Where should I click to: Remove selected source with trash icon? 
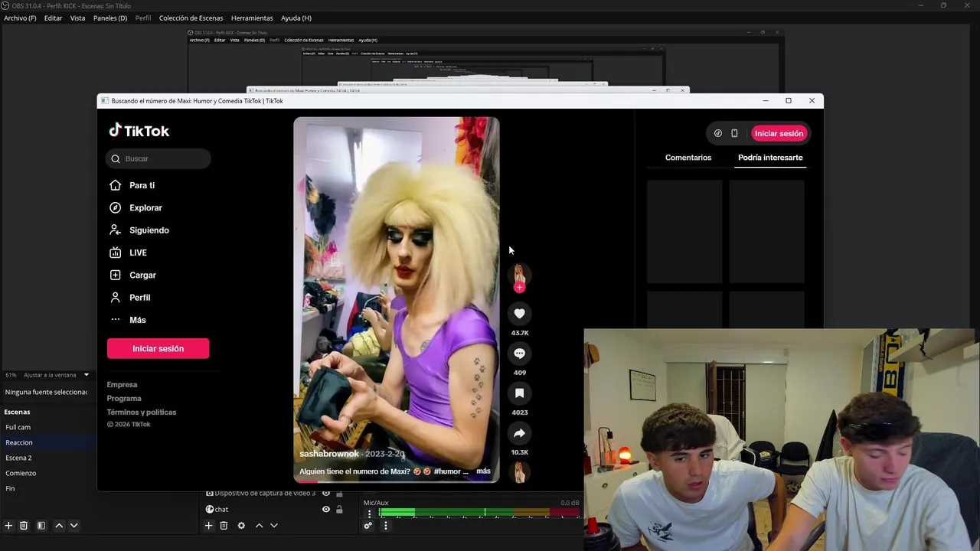coord(224,526)
